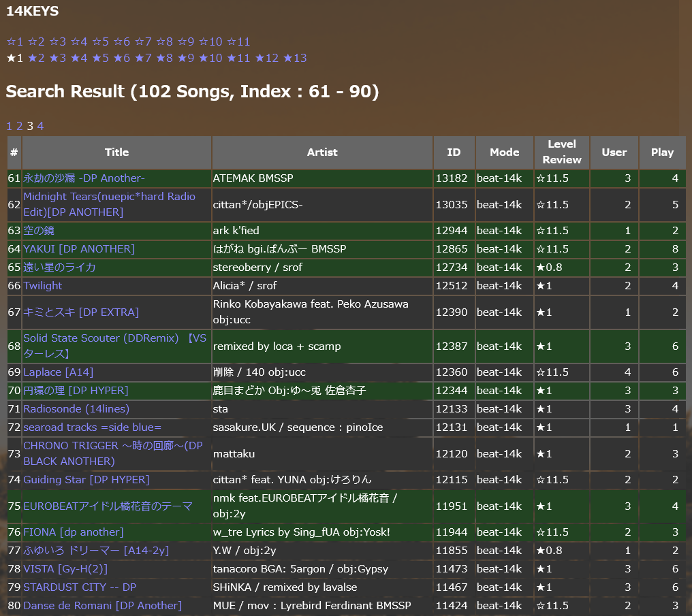Viewport: 692px width, 616px height.
Task: Open Laplace [A14] song link
Action: coord(59,372)
